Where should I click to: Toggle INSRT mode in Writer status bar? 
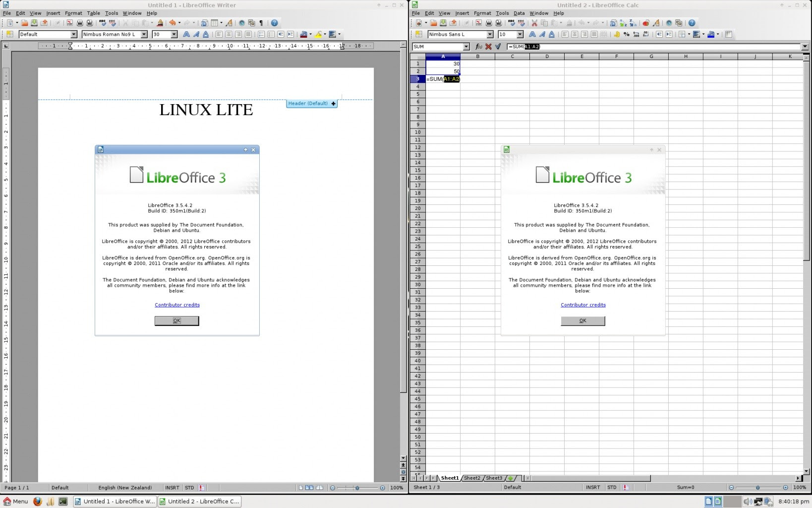tap(172, 488)
